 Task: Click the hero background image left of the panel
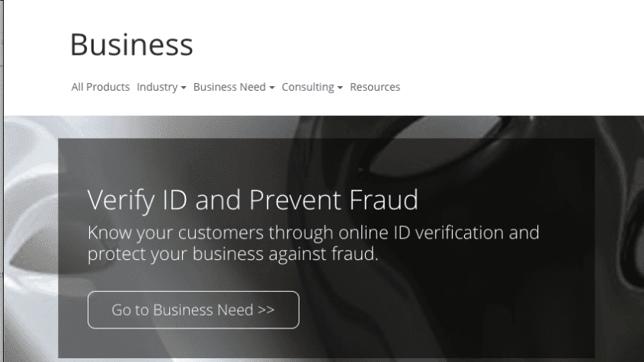(30, 229)
